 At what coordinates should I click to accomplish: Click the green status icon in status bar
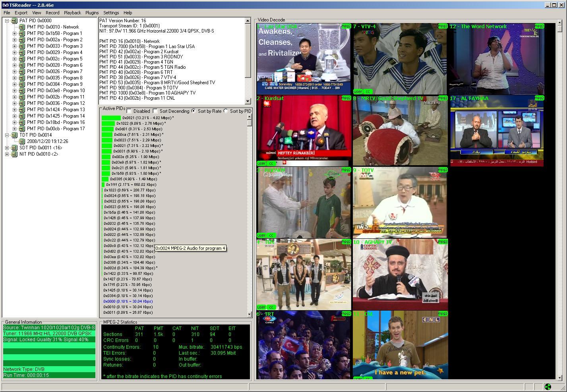coord(548,386)
